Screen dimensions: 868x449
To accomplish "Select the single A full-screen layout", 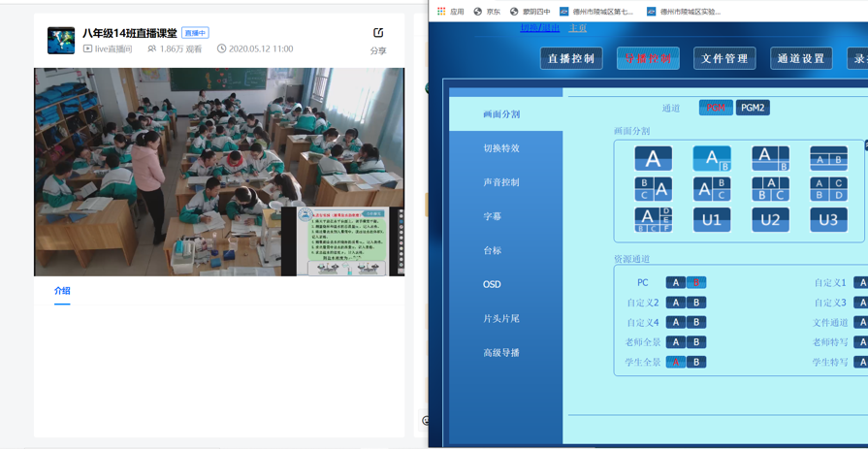I will coord(653,158).
